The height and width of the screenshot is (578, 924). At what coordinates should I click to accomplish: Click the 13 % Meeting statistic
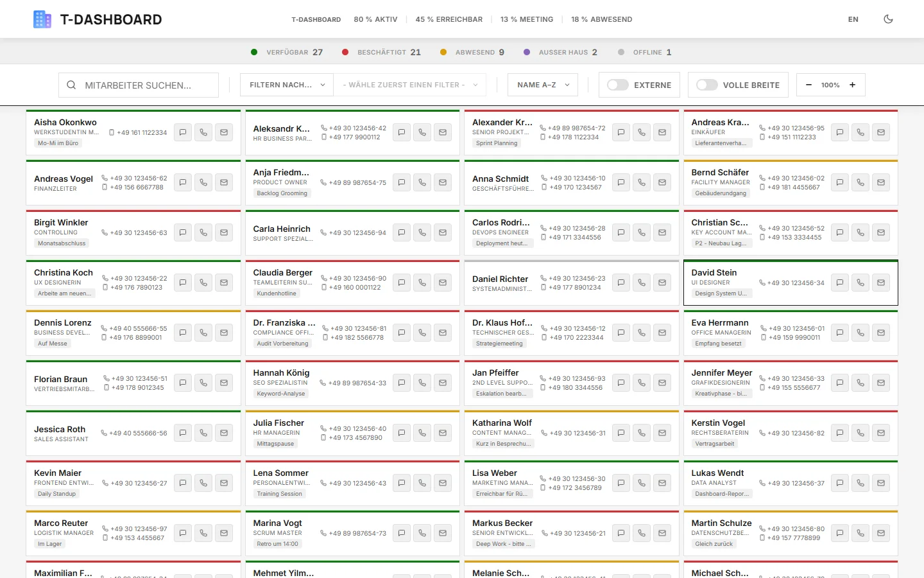pos(526,19)
